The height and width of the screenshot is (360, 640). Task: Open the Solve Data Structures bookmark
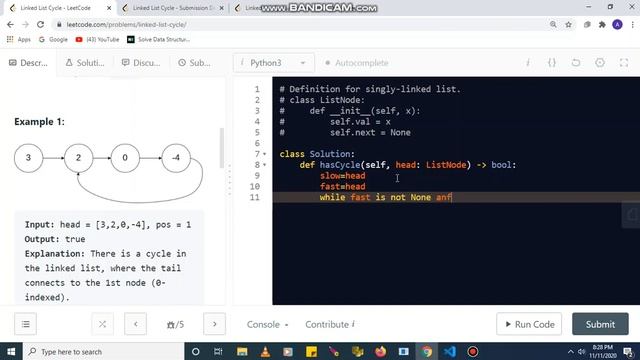(158, 40)
